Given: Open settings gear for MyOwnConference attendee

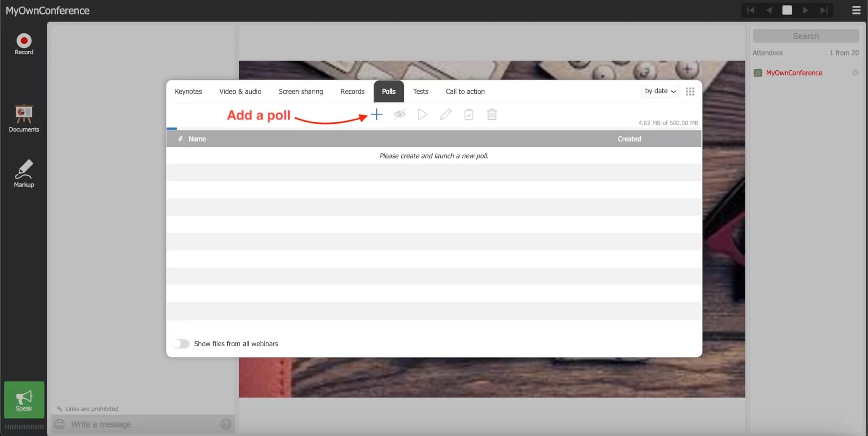Looking at the screenshot, I should (855, 73).
